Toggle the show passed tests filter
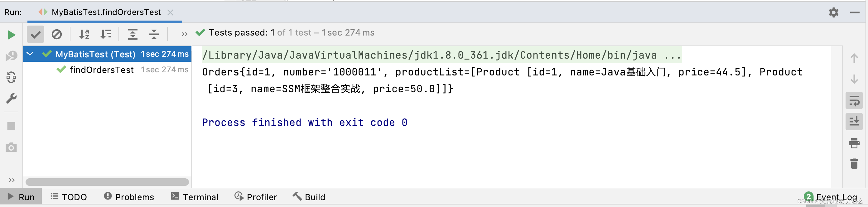 pos(35,34)
